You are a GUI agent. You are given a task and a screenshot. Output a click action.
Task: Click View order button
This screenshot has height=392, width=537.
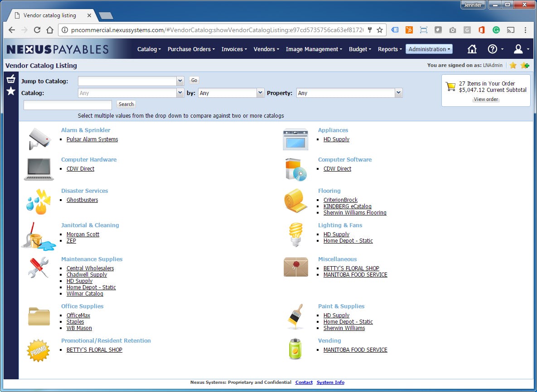click(x=486, y=99)
